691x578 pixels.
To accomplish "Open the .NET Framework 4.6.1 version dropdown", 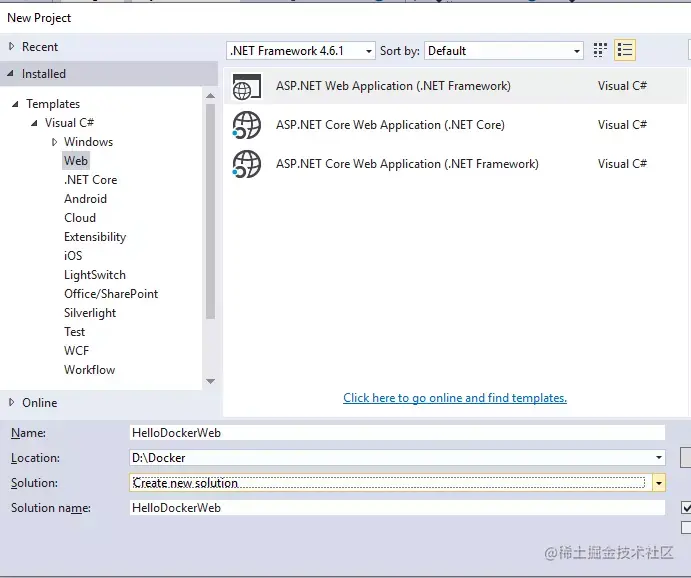I will tap(301, 51).
